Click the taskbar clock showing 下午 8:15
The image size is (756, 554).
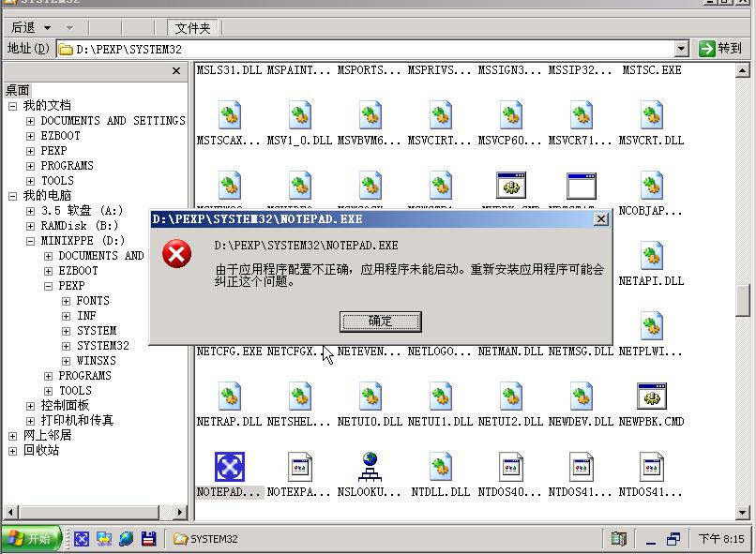(x=721, y=539)
